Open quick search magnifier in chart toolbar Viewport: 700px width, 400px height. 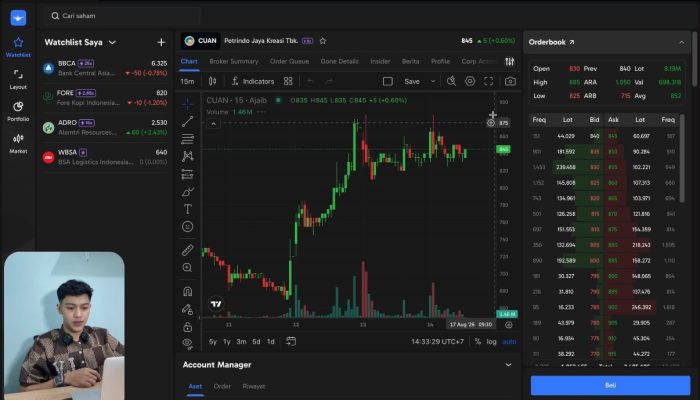[x=451, y=81]
